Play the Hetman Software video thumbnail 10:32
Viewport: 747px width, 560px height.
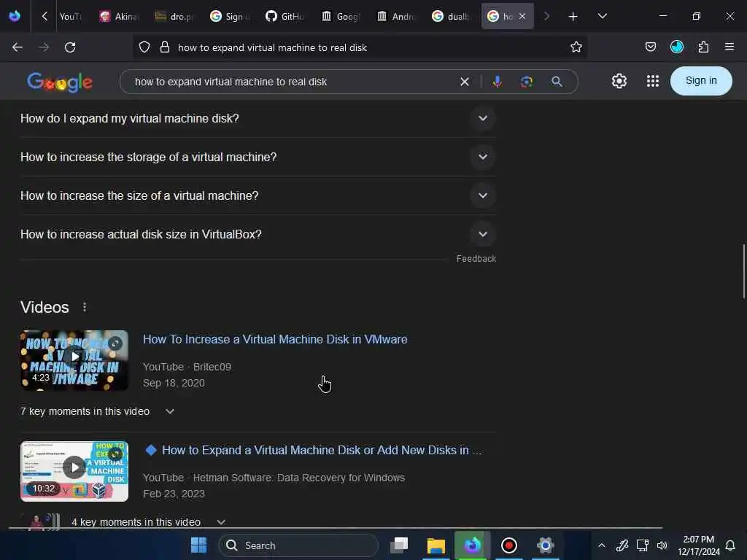(x=74, y=472)
